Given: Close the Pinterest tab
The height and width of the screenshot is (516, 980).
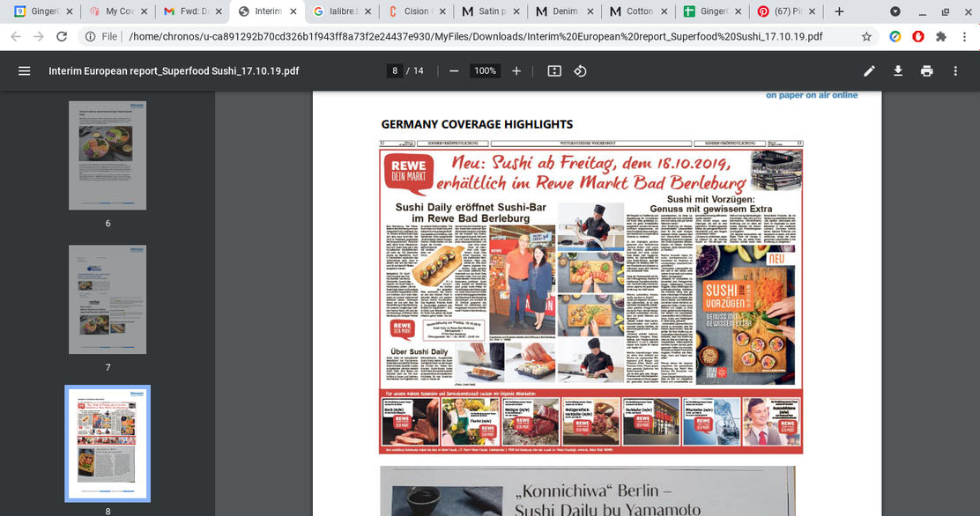Looking at the screenshot, I should tap(812, 11).
